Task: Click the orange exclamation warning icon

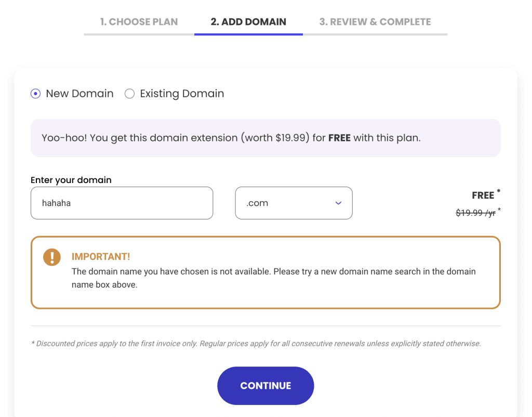Action: tap(52, 257)
